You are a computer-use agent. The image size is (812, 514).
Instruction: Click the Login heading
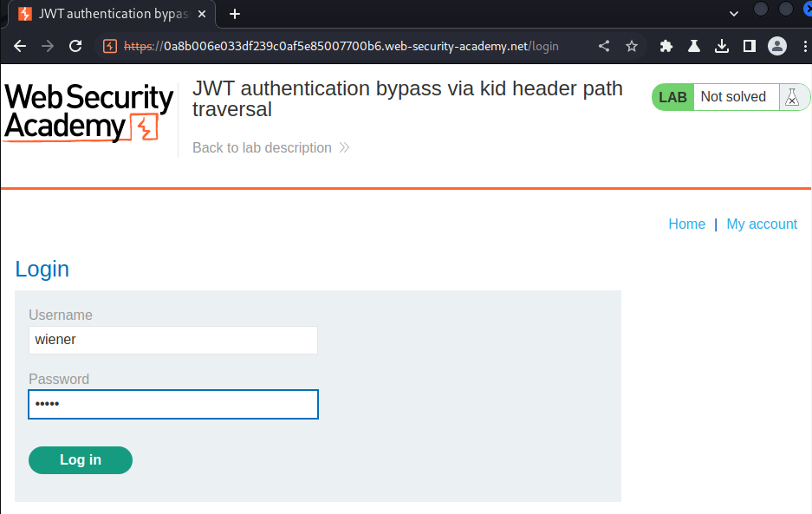pyautogui.click(x=42, y=269)
